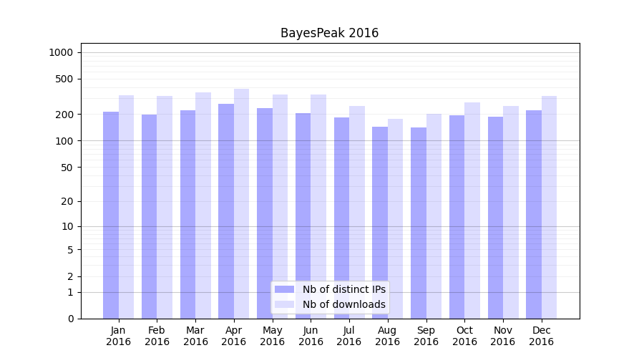Click the Dec 2016 downloads bar
The height and width of the screenshot is (358, 644).
tap(549, 208)
